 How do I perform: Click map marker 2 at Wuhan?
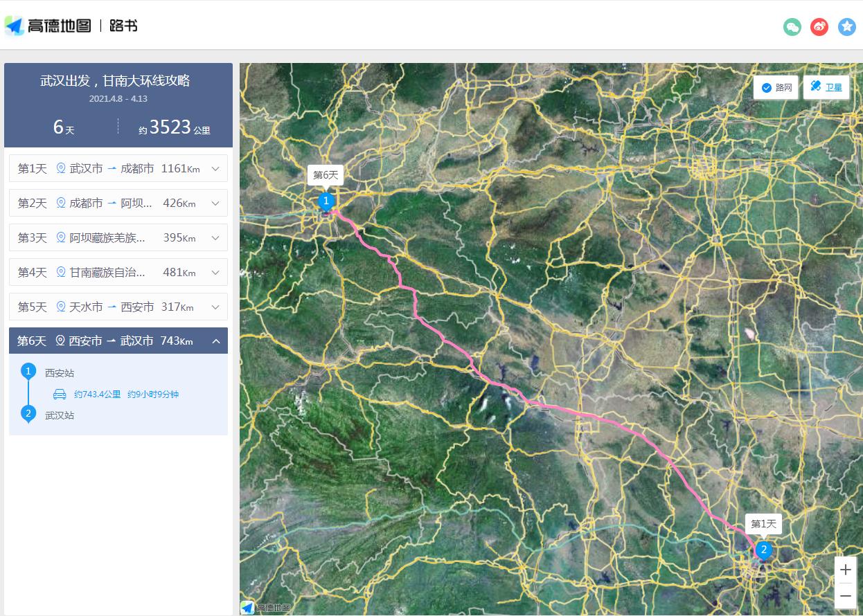point(763,551)
